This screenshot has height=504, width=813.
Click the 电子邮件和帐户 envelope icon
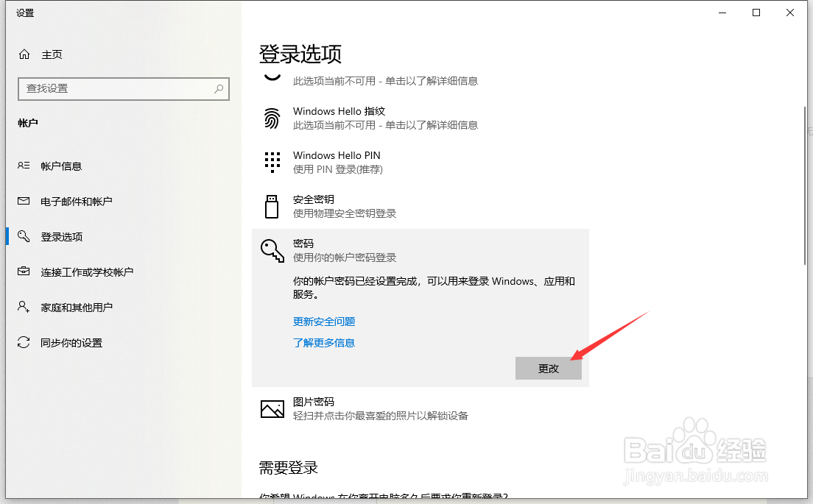coord(23,201)
